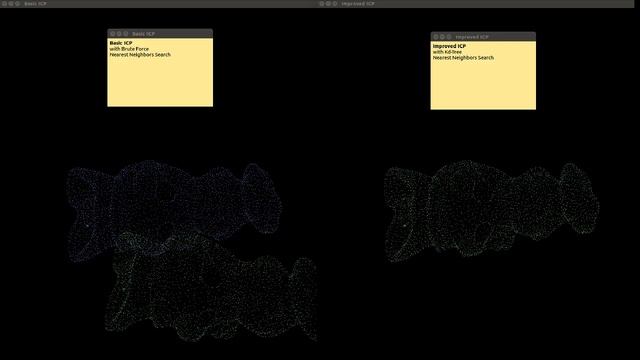640x360 pixels.
Task: Click the 'Improved ICP' viewer window title
Action: pyautogui.click(x=358, y=4)
